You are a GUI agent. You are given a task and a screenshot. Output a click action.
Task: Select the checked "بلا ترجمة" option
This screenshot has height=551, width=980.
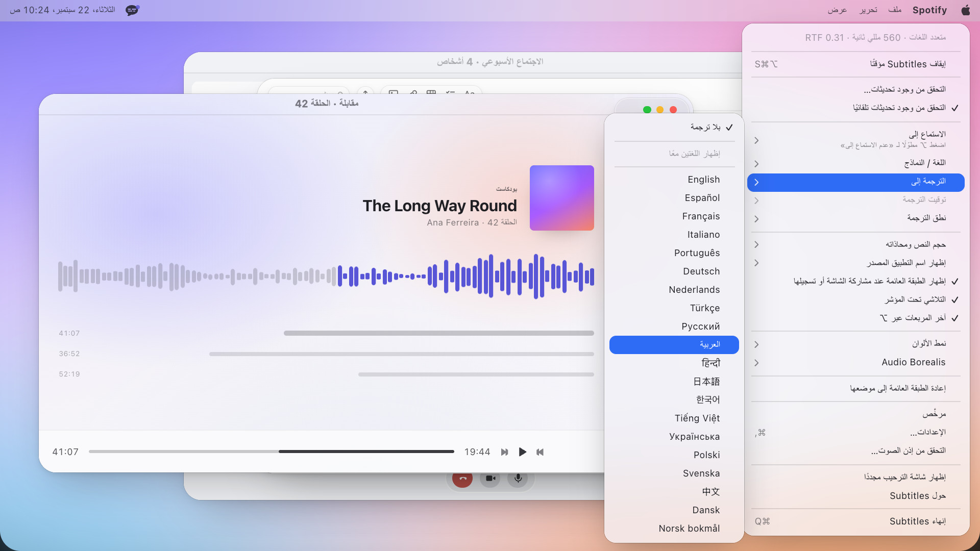click(674, 128)
